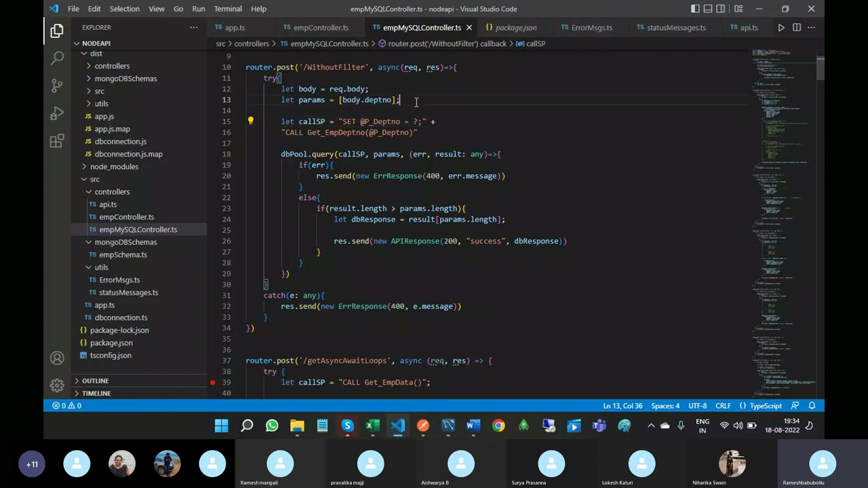Image resolution: width=868 pixels, height=488 pixels.
Task: Open empSchema.ts in the Explorer
Action: 123,255
